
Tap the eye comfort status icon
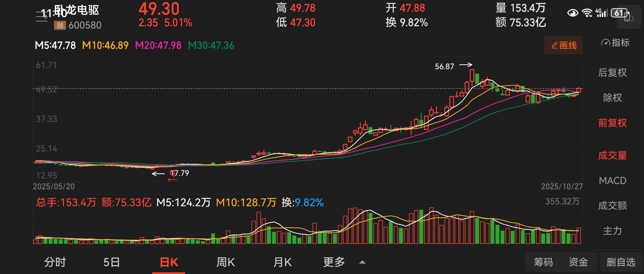[x=572, y=13]
